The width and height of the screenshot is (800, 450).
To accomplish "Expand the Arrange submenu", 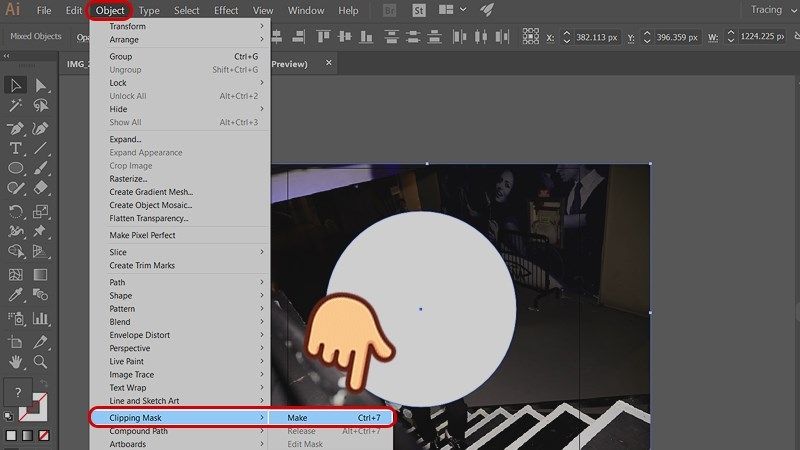I will (x=180, y=39).
